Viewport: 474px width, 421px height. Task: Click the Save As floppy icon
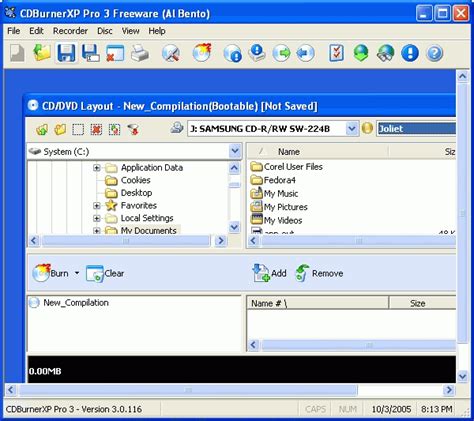90,53
